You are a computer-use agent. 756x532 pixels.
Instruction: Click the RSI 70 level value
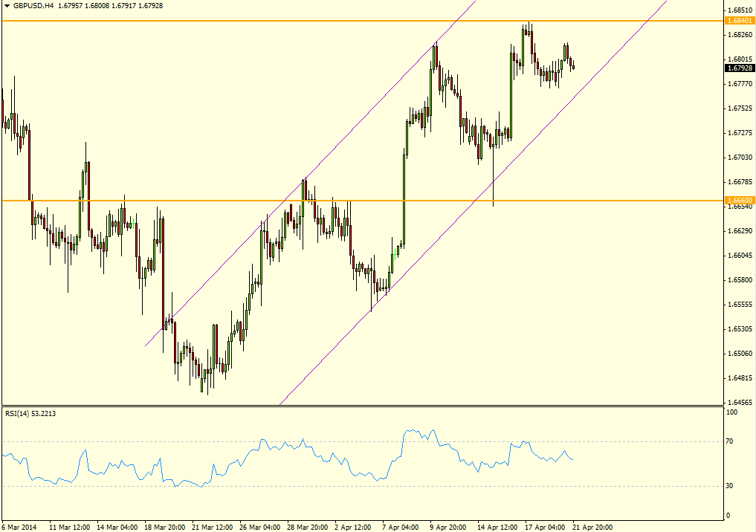tap(729, 441)
